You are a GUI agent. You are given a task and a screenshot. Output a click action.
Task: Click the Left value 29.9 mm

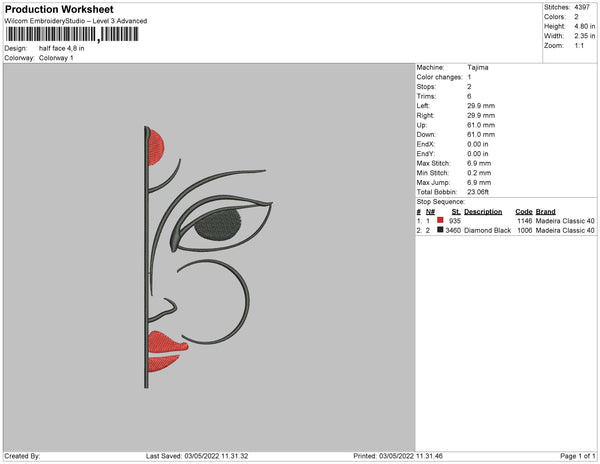(481, 106)
